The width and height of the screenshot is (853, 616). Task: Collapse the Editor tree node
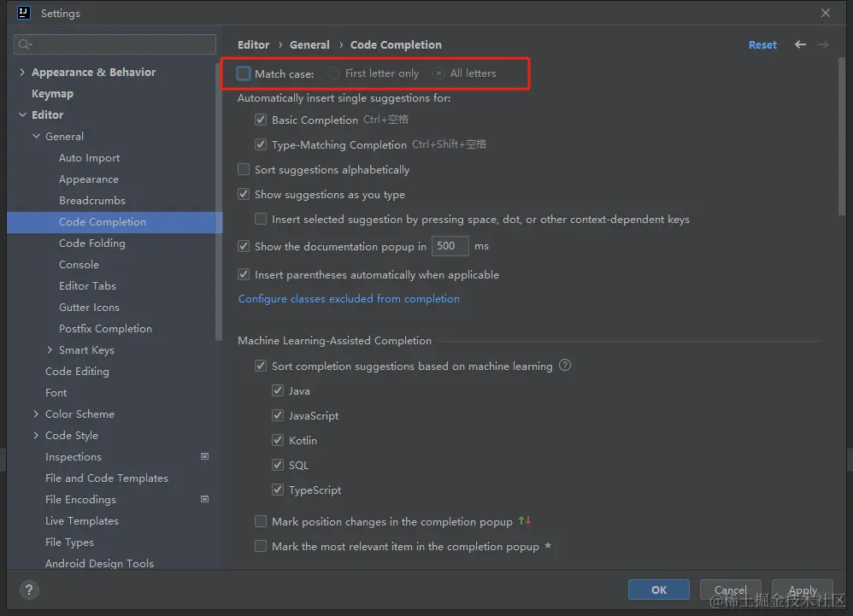(22, 114)
